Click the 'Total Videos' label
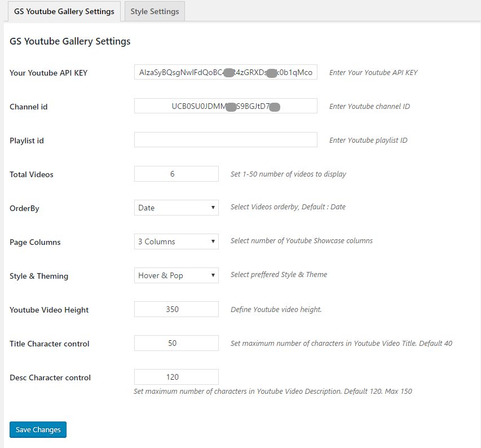Screen dimensions: 481x448 [31, 174]
